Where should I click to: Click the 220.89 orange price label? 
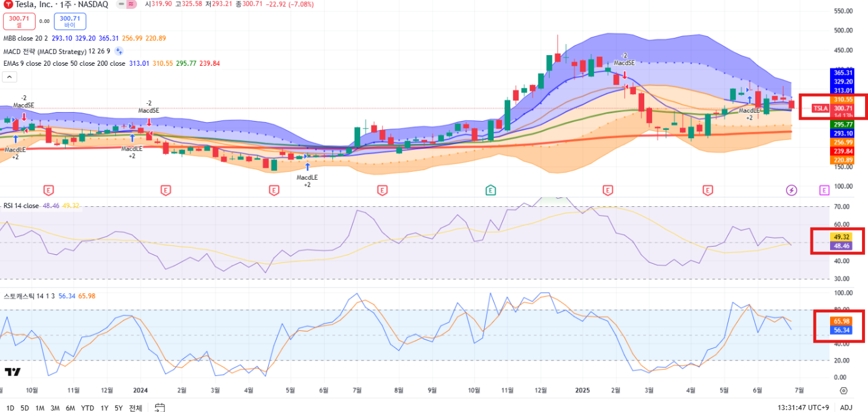(843, 160)
